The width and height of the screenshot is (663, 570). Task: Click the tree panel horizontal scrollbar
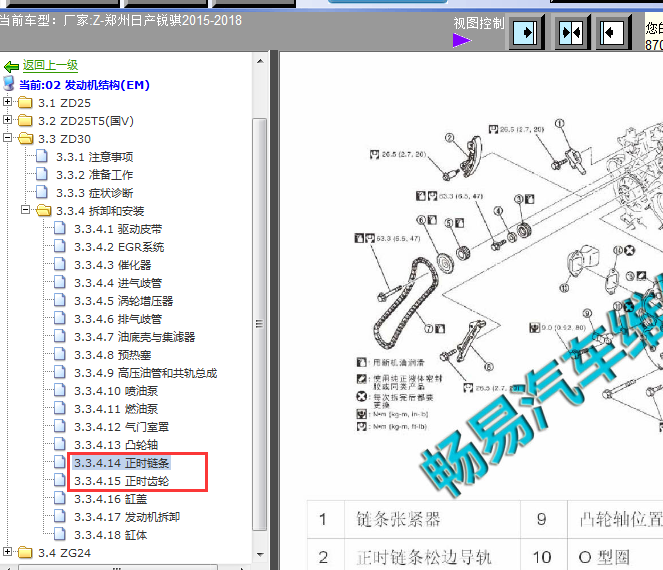(x=118, y=567)
